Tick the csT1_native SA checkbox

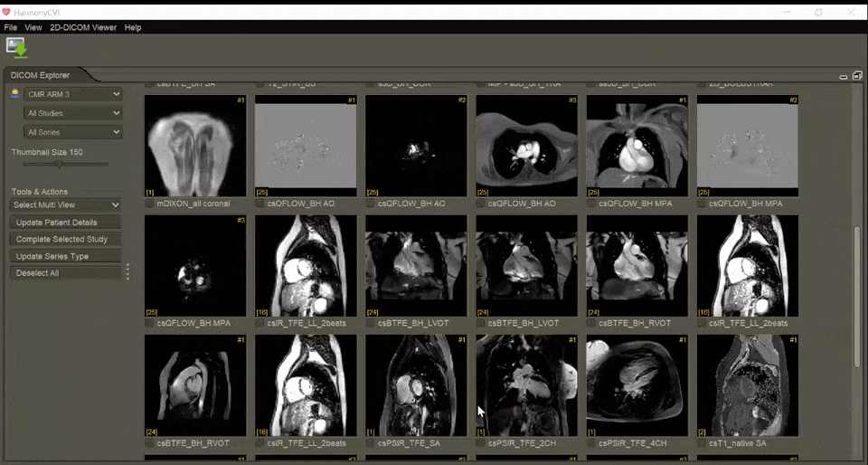(702, 443)
